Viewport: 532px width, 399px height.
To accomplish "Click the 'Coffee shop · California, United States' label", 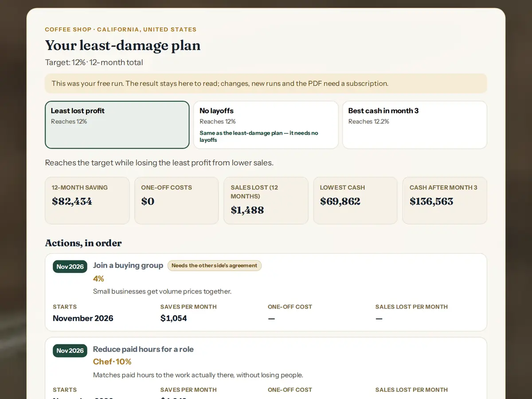I will [121, 30].
